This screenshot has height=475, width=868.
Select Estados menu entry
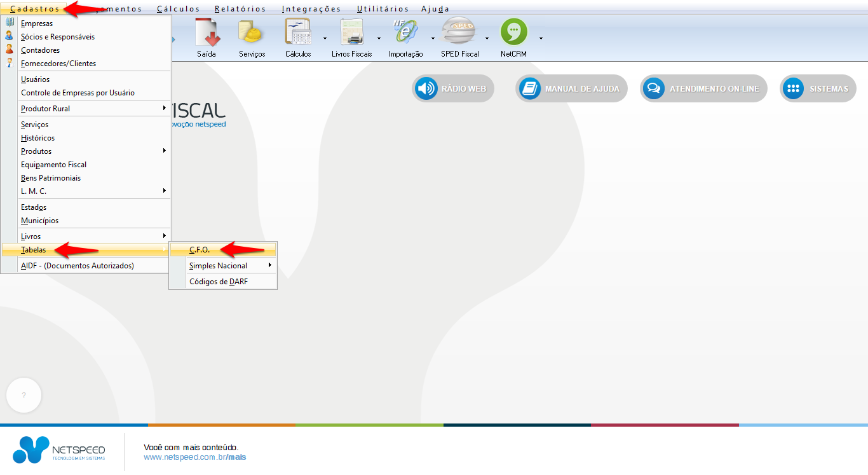(x=86, y=207)
